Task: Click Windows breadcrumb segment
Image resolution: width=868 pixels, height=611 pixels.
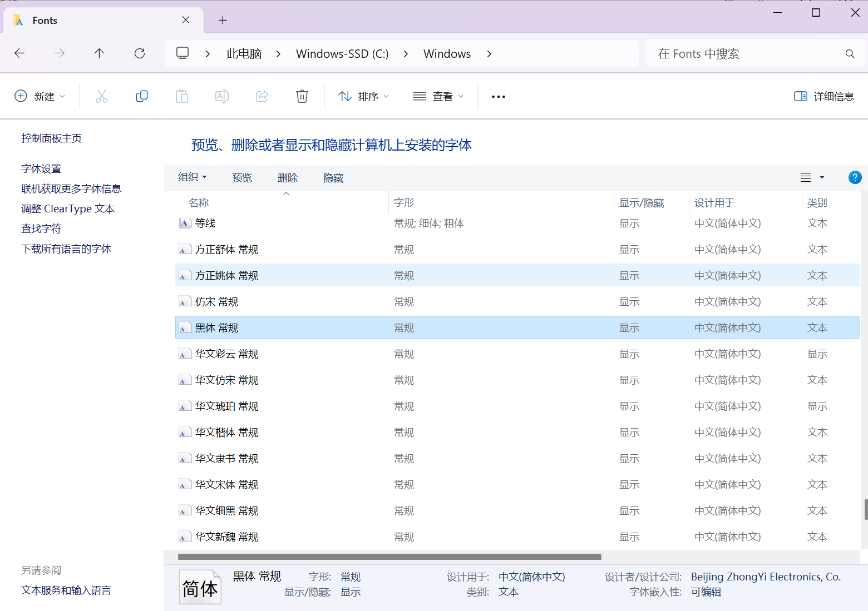Action: point(447,54)
